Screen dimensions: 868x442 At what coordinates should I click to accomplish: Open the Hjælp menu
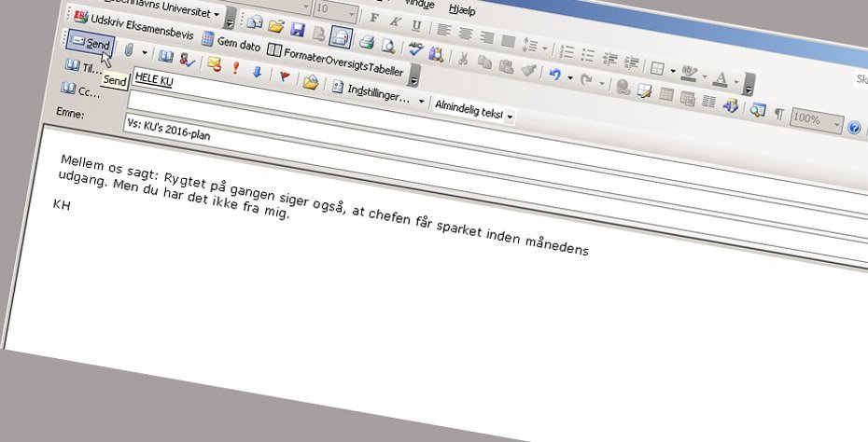pyautogui.click(x=462, y=9)
